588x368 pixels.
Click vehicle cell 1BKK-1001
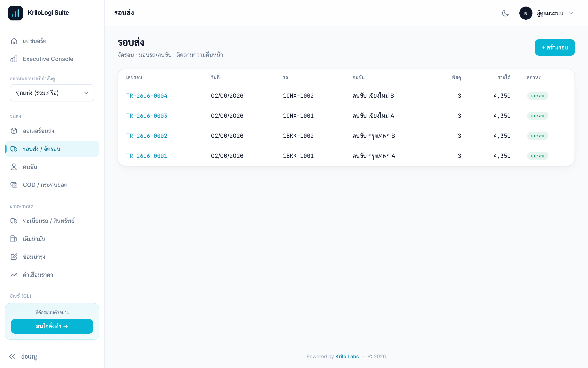[x=298, y=156]
